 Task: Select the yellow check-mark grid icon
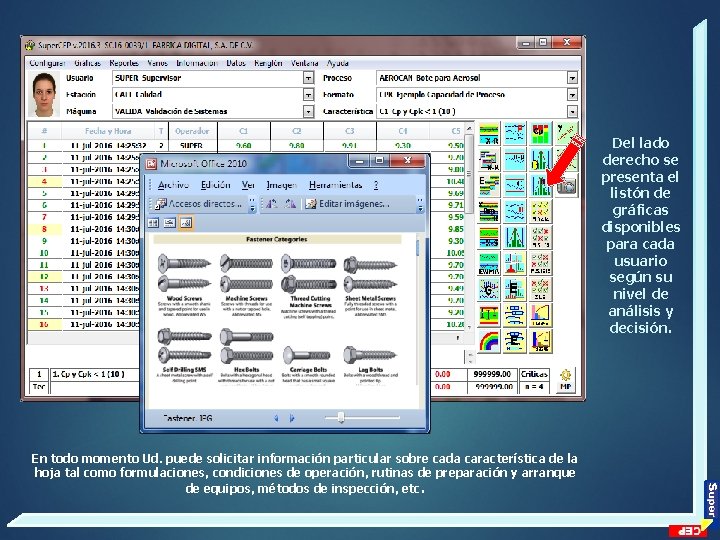point(540,212)
